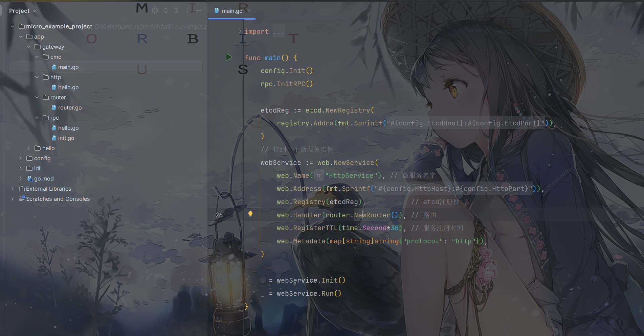Viewport: 644px width, 336px height.
Task: Hide the Project tool window
Action: (x=199, y=11)
